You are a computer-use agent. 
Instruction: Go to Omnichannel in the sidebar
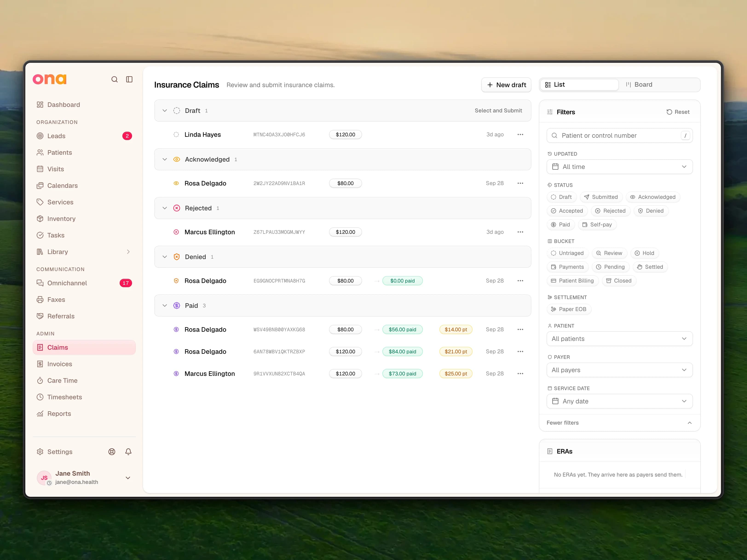click(84, 283)
